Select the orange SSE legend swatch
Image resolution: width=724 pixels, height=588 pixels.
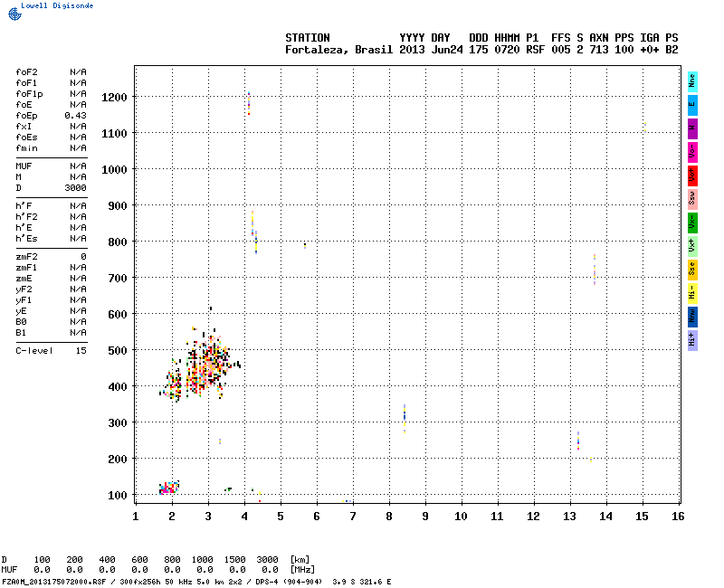(x=692, y=270)
